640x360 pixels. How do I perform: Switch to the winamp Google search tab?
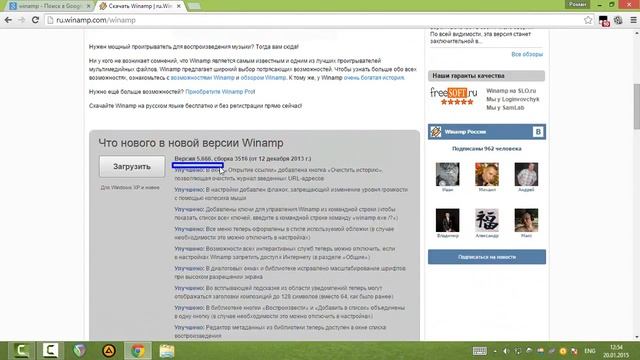pyautogui.click(x=49, y=6)
